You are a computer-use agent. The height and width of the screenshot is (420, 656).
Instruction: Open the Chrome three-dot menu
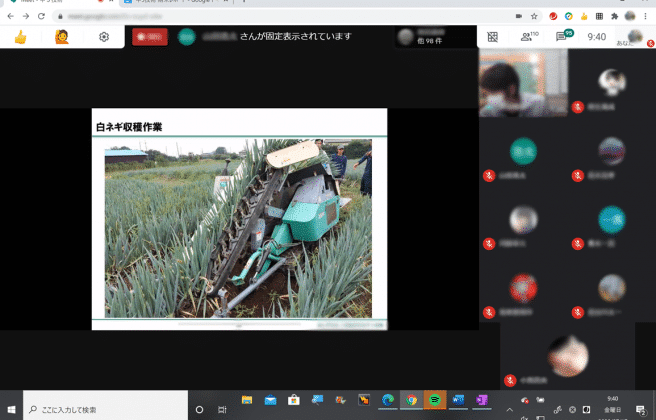[x=646, y=17]
